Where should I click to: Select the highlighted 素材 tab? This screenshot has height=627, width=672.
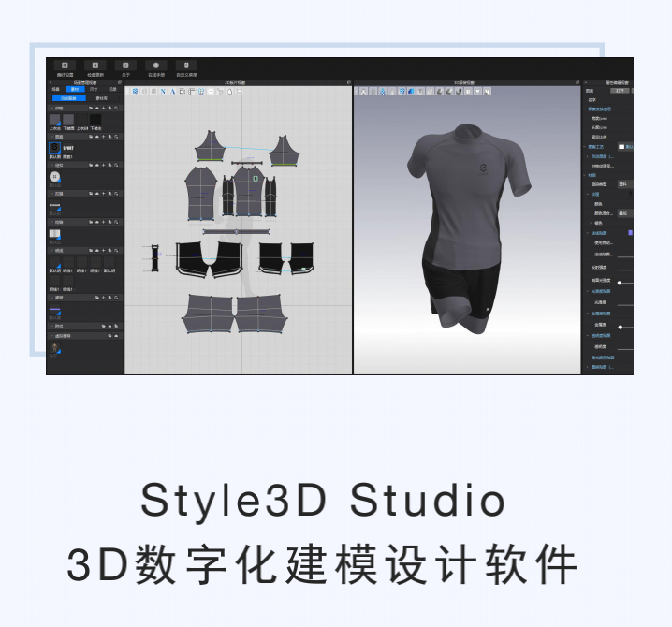coord(75,89)
